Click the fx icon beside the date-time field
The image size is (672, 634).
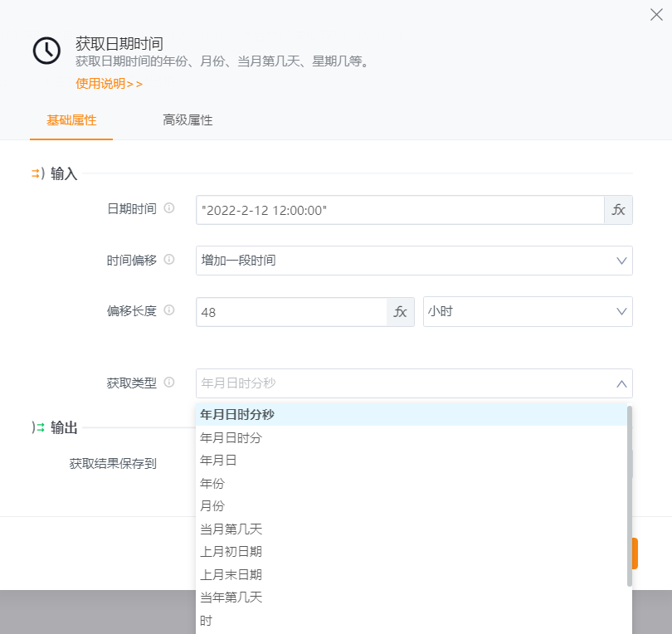point(618,210)
